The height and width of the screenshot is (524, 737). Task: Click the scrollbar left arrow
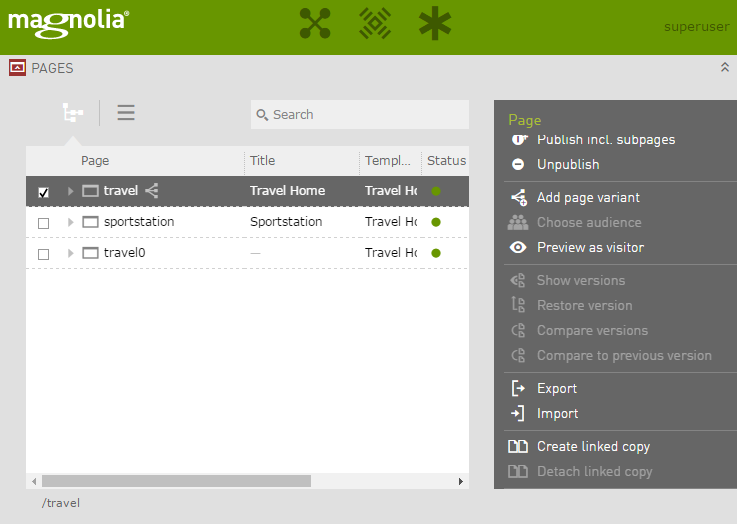coord(34,481)
